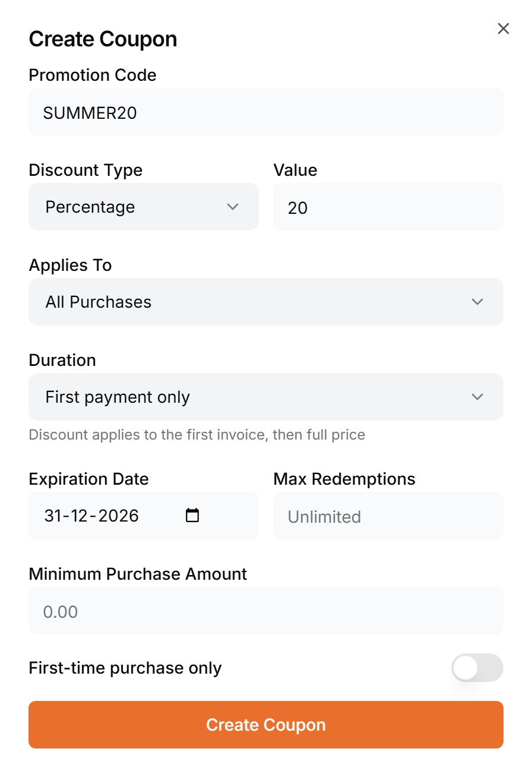Enable First-time purchase only toggle

[x=477, y=668]
